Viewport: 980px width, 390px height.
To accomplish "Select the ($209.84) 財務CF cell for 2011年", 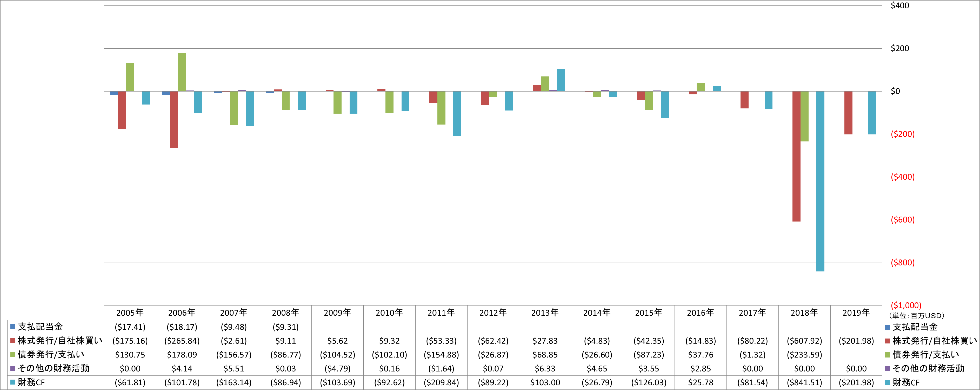I will (441, 382).
